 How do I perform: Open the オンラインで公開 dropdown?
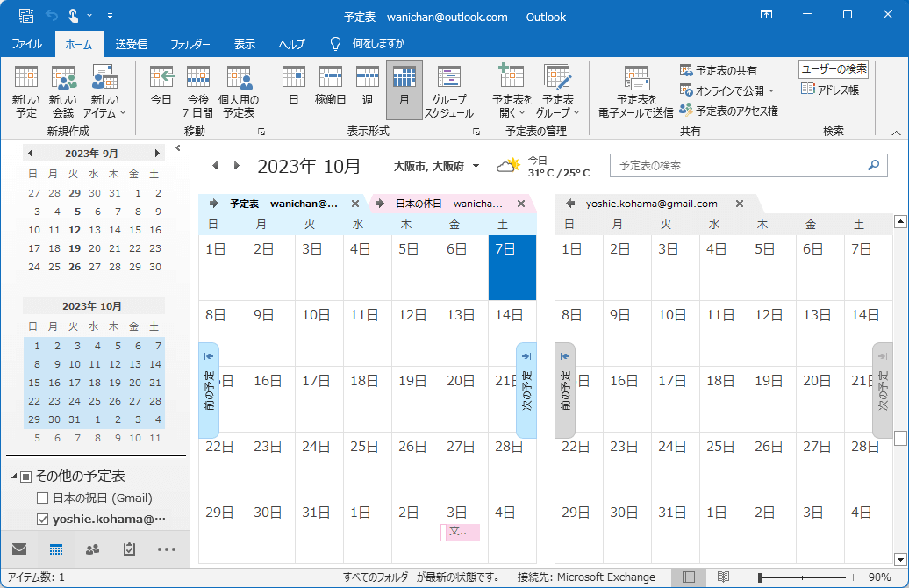(727, 91)
